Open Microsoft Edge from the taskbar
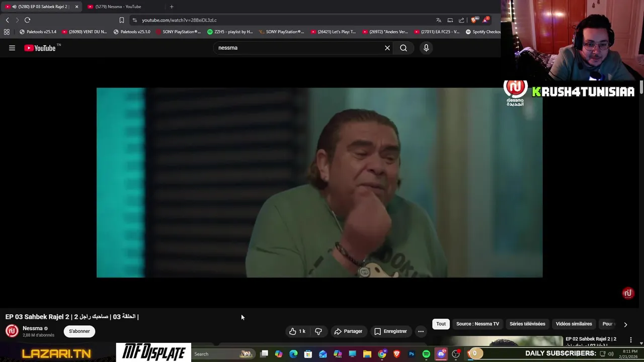The image size is (644, 362). point(293,354)
